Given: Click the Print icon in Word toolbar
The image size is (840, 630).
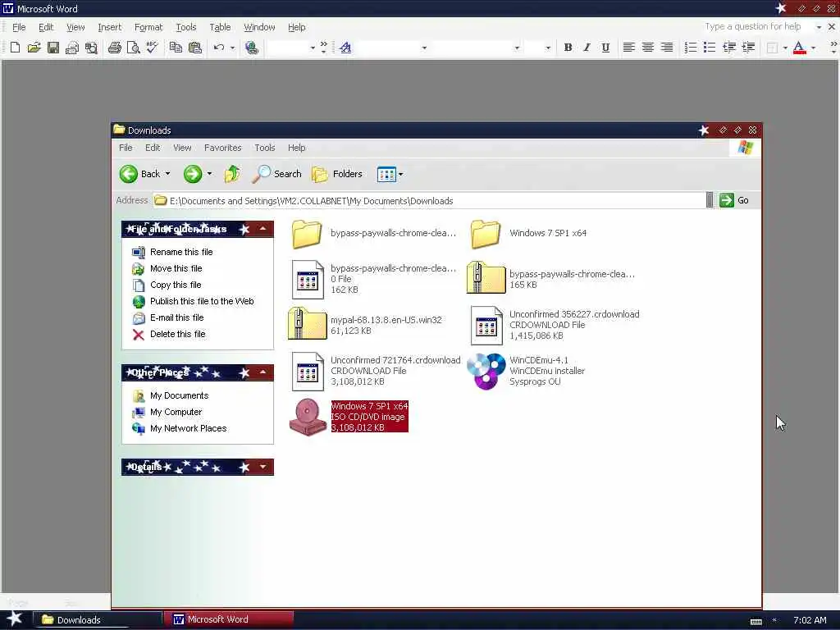Looking at the screenshot, I should [114, 48].
